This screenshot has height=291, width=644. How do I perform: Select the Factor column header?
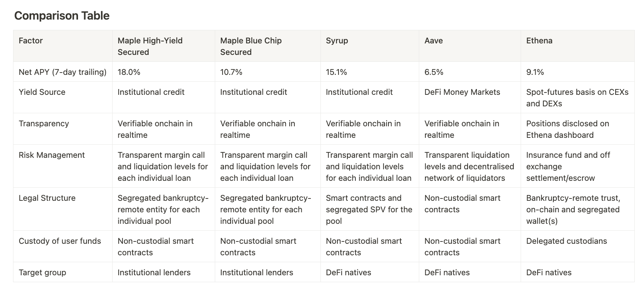click(31, 41)
